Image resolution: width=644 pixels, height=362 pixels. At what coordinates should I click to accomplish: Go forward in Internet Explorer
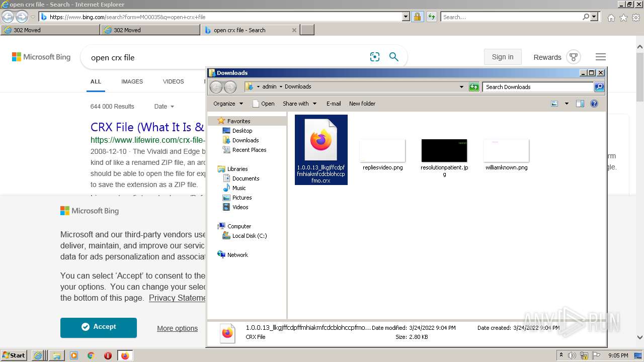(22, 17)
